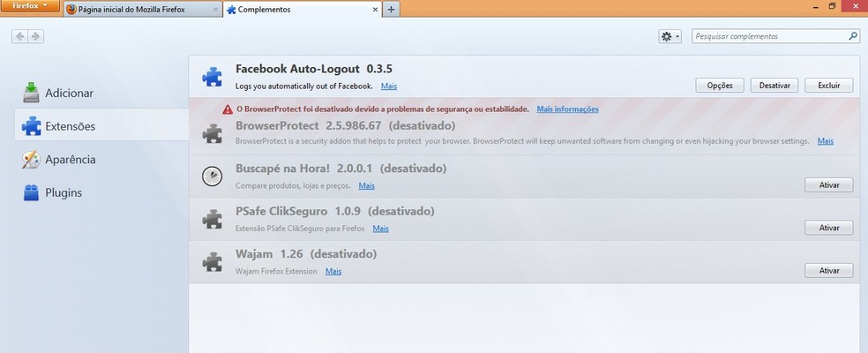Open Mais link for Buscapé na Hora
This screenshot has width=868, height=353.
(366, 185)
